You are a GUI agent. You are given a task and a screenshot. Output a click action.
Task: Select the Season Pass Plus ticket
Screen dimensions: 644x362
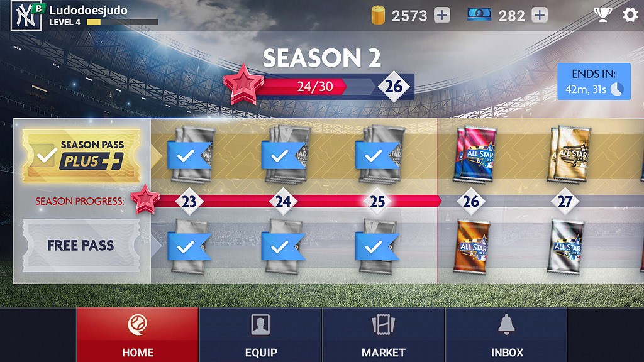[x=81, y=156]
